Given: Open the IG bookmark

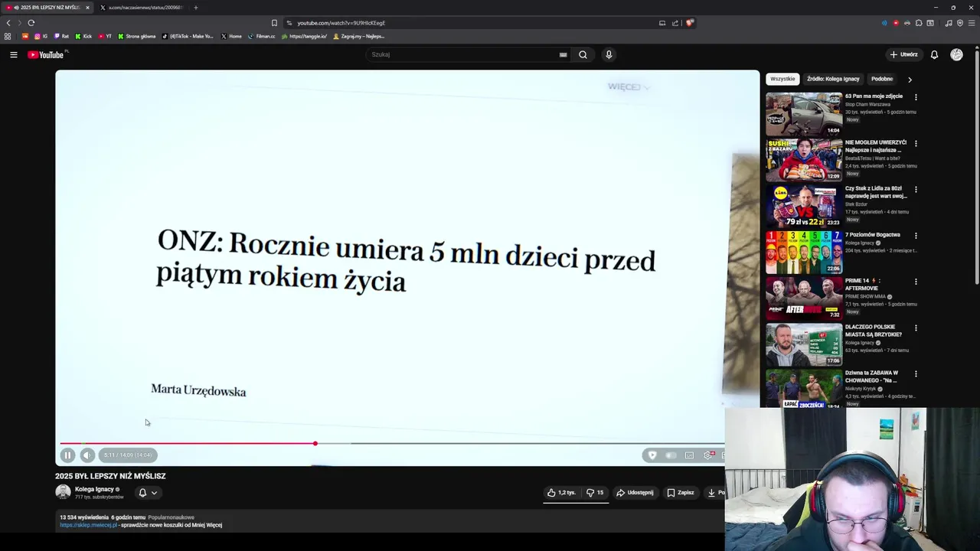Looking at the screenshot, I should click(x=41, y=36).
